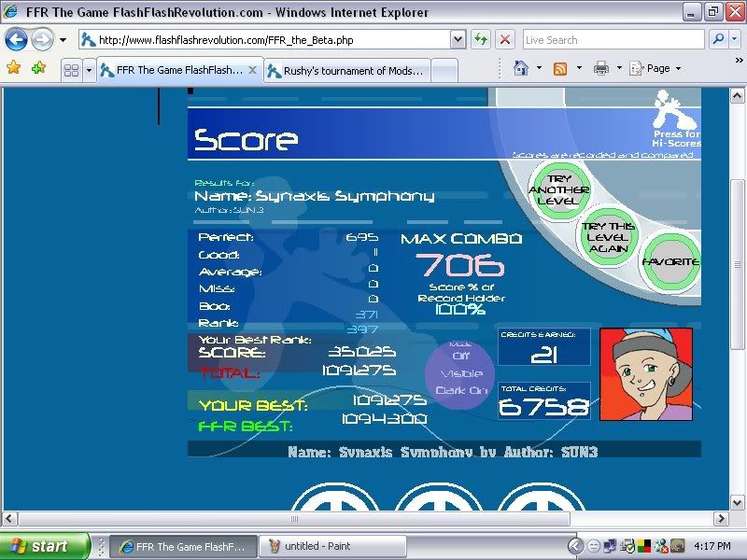Click the RSS Feeds icon
Viewport: 747px width, 560px height.
[x=560, y=69]
